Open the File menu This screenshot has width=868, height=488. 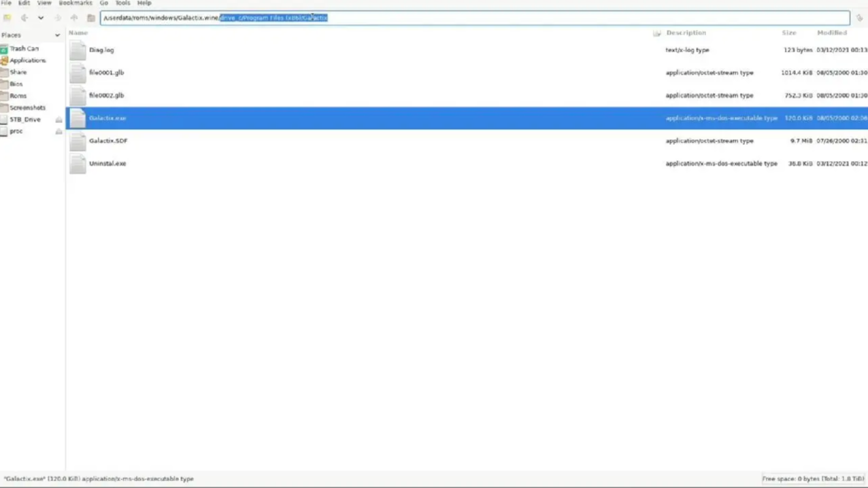click(6, 3)
